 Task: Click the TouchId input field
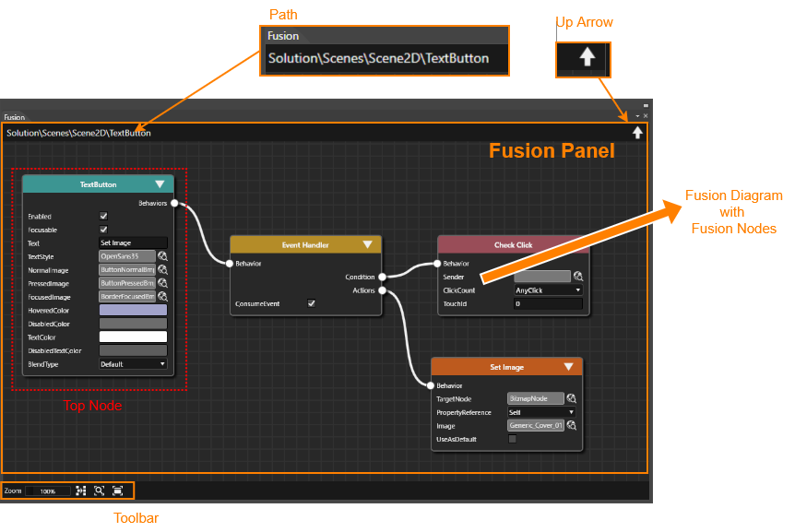pyautogui.click(x=548, y=303)
